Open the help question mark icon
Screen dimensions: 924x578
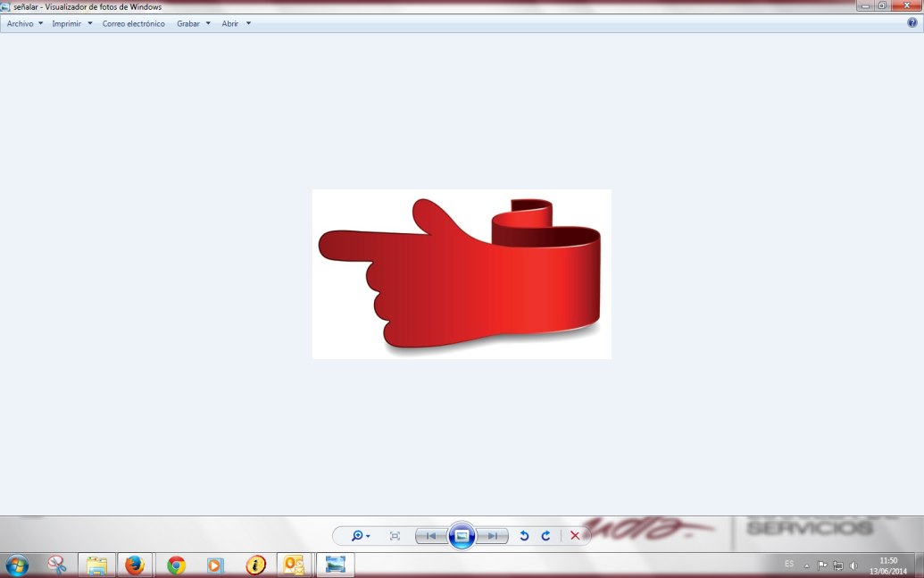pos(912,23)
